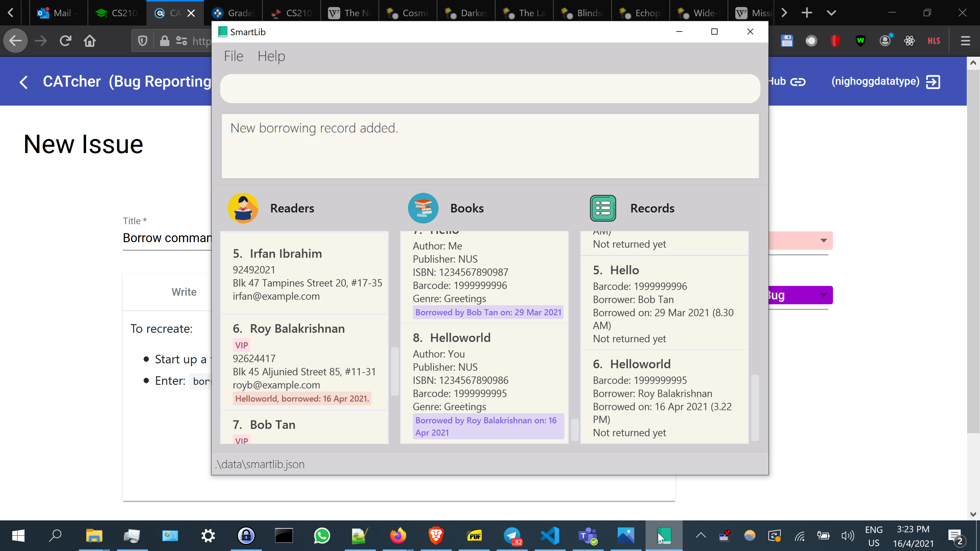Open a new browser tab
Viewport: 980px width, 551px height.
807,13
